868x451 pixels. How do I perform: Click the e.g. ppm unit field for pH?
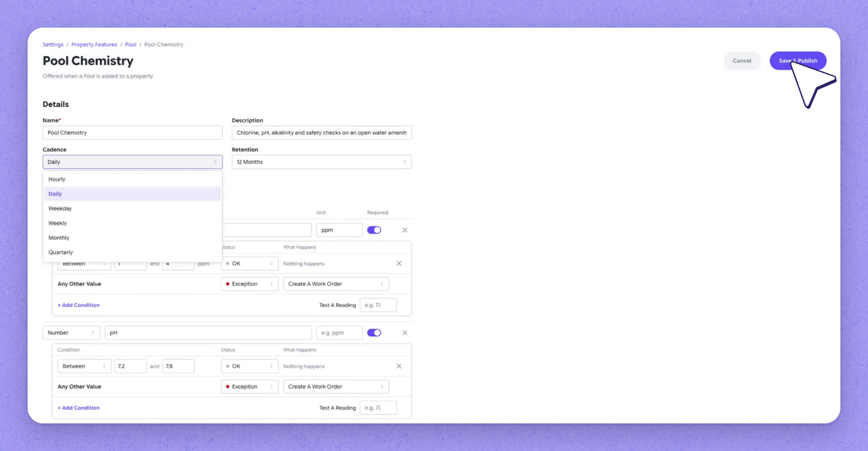(x=339, y=333)
